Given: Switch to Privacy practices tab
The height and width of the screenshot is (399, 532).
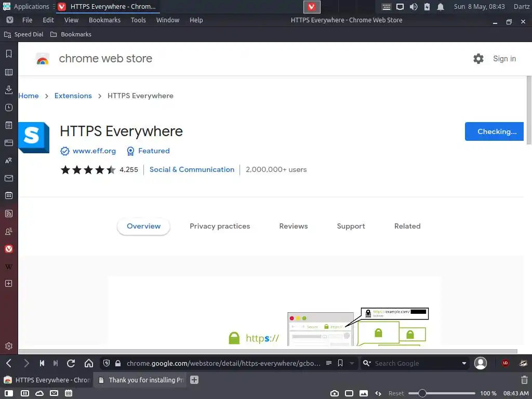Looking at the screenshot, I should click(x=220, y=227).
